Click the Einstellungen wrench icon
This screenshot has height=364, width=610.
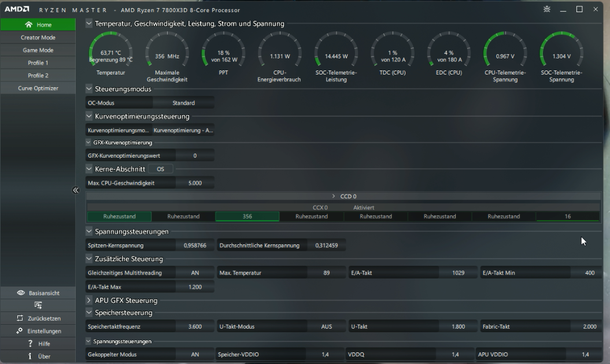[x=20, y=331]
